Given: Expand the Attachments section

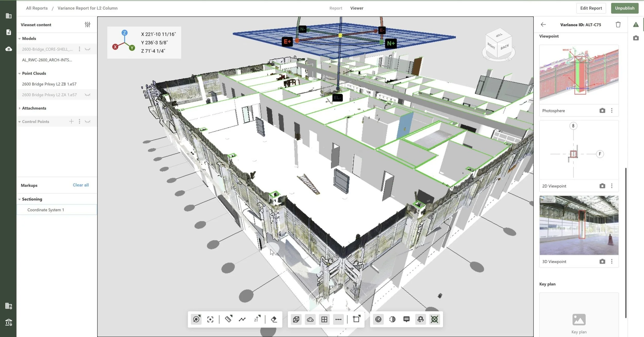Looking at the screenshot, I should click(x=20, y=108).
